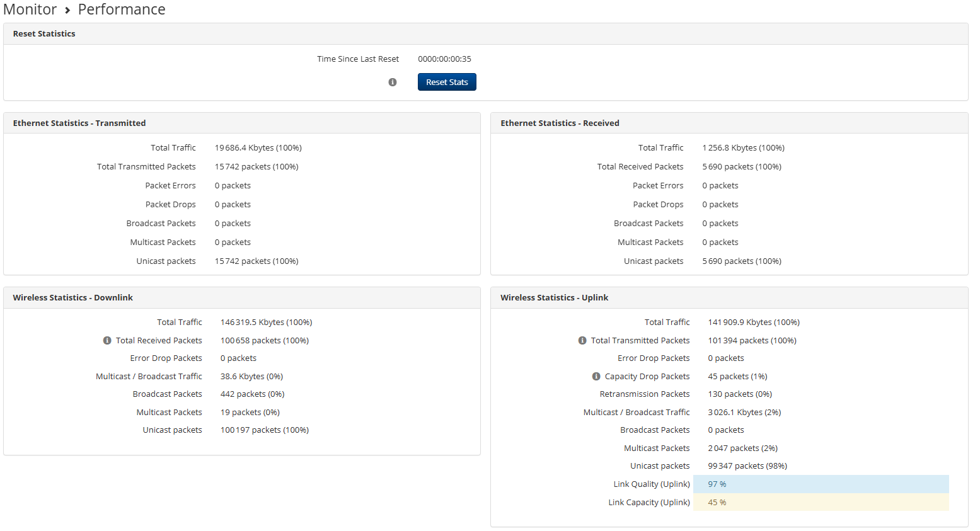Click the Link Capacity (Uplink) 45% bar
Image resolution: width=980 pixels, height=531 pixels.
tap(821, 503)
